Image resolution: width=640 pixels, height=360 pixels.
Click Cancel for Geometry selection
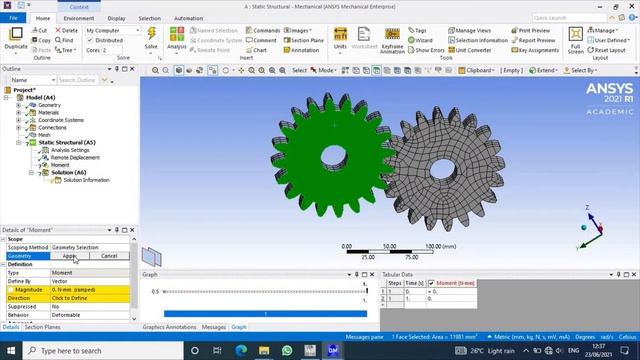click(109, 256)
